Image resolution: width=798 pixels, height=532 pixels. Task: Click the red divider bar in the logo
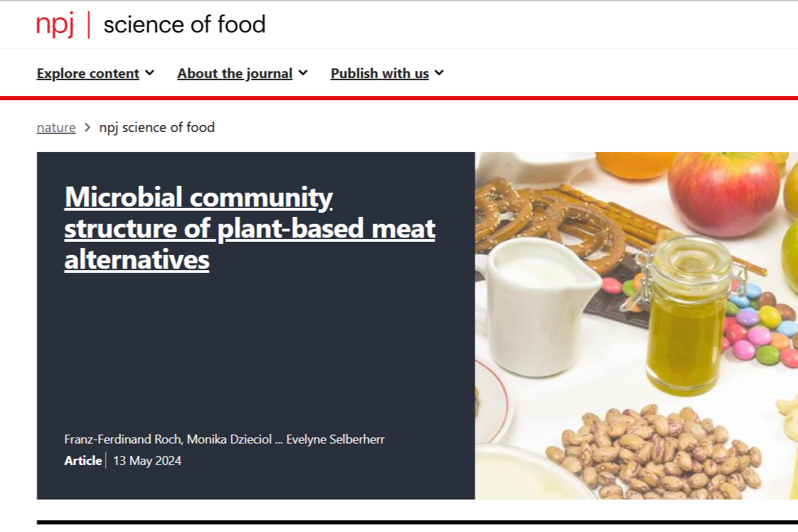pos(89,25)
